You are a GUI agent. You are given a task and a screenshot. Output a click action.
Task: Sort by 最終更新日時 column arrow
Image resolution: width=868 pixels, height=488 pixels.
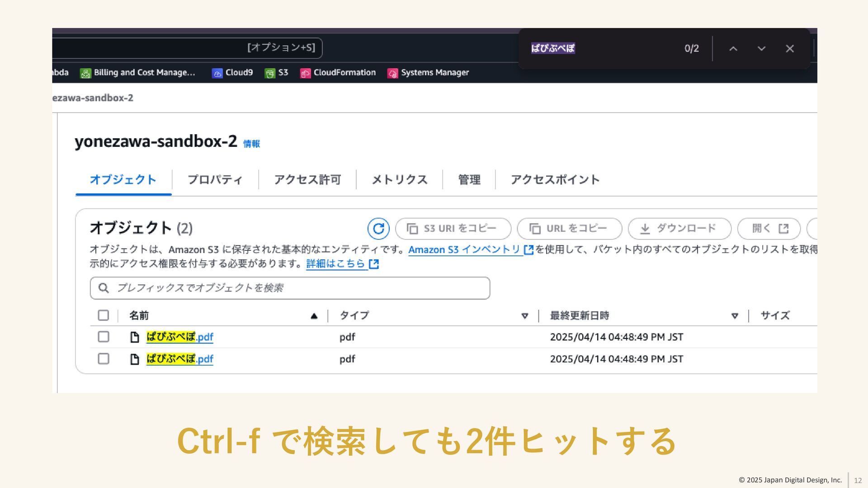point(735,316)
